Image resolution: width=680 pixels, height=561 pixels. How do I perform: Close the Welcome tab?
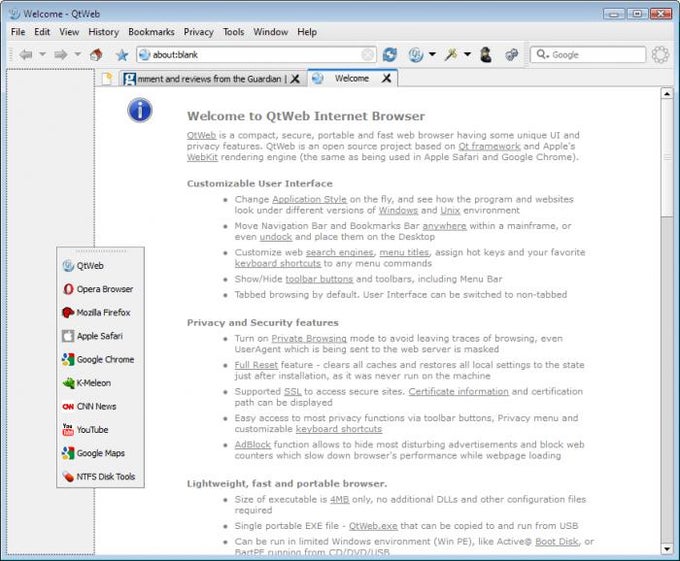tap(386, 78)
